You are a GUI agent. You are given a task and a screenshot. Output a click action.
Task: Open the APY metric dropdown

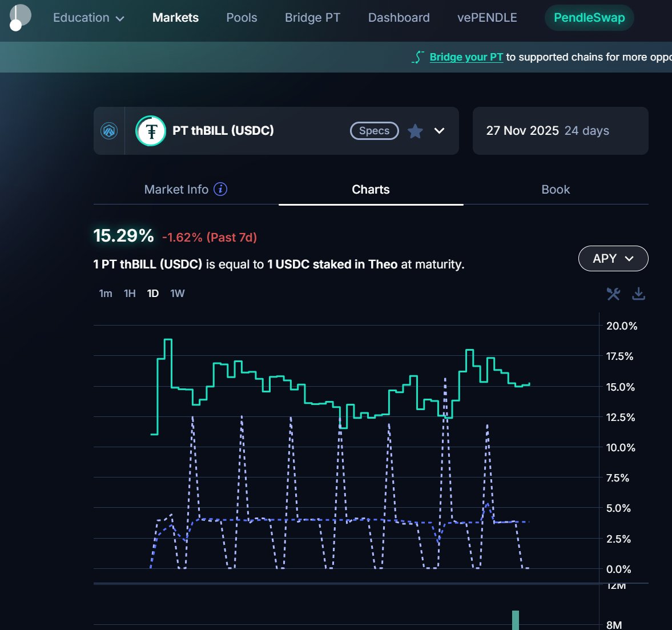point(613,259)
